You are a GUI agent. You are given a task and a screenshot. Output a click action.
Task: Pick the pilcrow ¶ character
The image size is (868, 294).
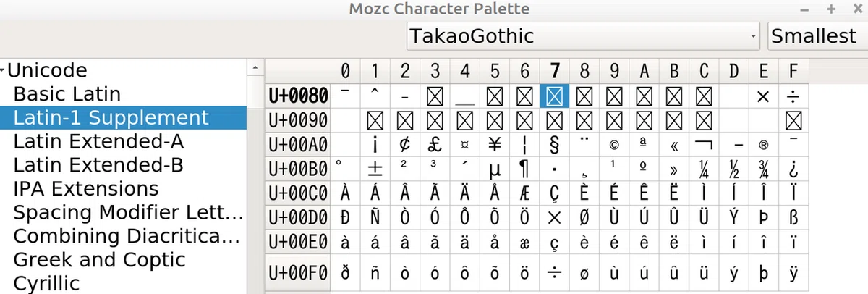click(525, 169)
